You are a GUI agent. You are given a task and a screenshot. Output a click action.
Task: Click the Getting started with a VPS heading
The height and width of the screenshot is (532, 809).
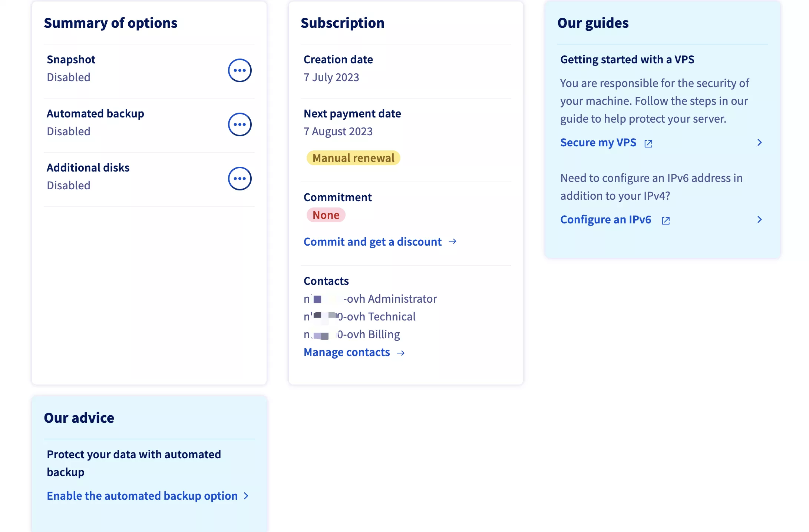627,60
